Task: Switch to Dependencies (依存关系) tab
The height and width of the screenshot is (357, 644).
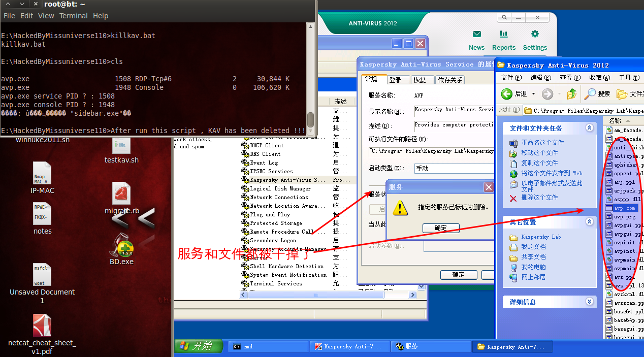Action: [x=450, y=80]
